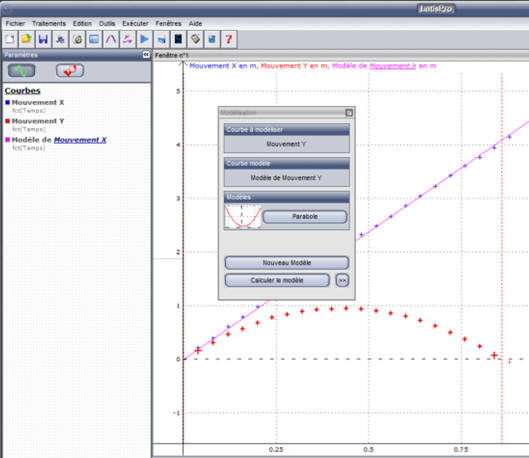Open modeling via the purple curve icon

111,39
